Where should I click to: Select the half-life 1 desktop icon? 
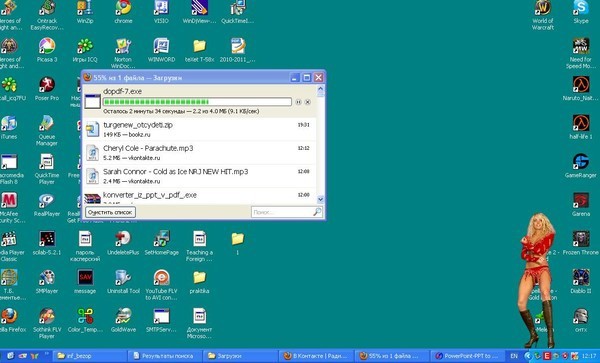pyautogui.click(x=580, y=127)
